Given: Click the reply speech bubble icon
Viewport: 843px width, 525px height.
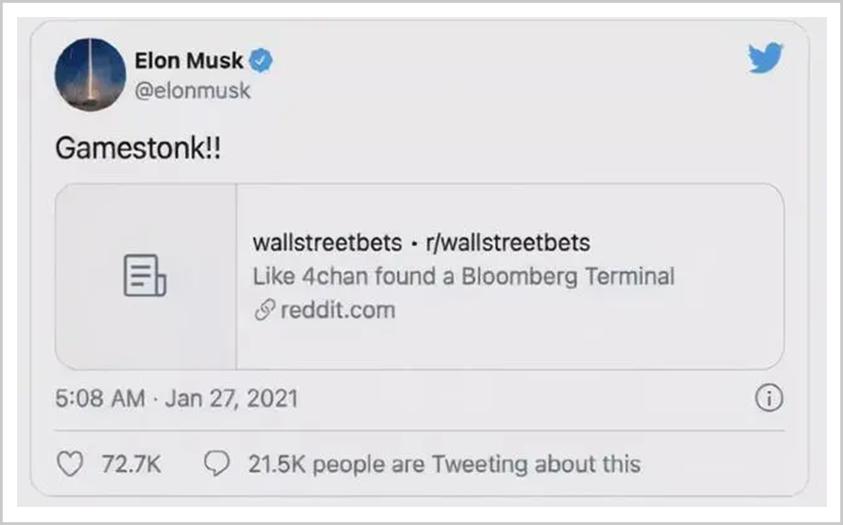Looking at the screenshot, I should pos(214,463).
